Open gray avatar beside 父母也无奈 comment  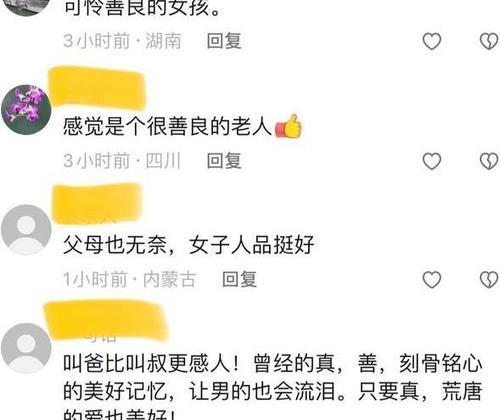pos(26,230)
